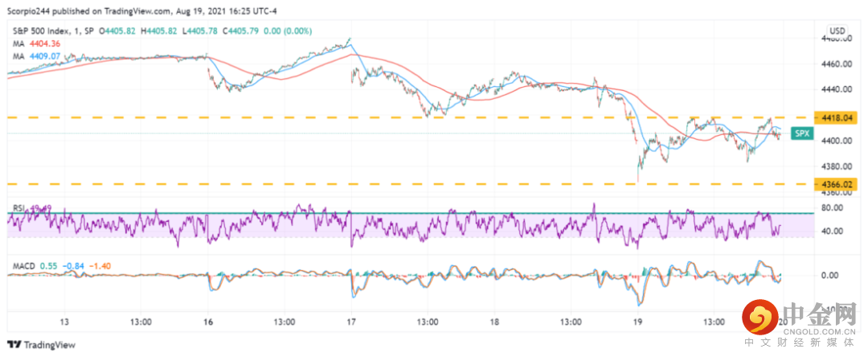Click the 4418.04 resistance price label

[x=836, y=117]
